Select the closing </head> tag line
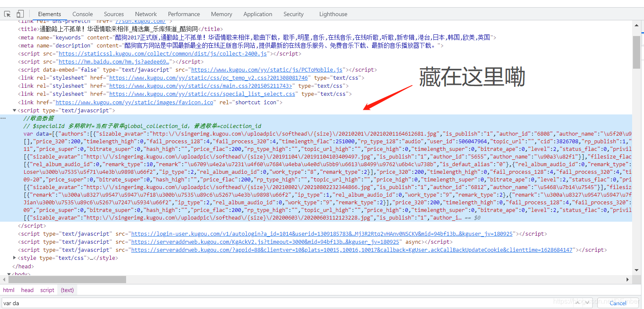 [x=23, y=266]
